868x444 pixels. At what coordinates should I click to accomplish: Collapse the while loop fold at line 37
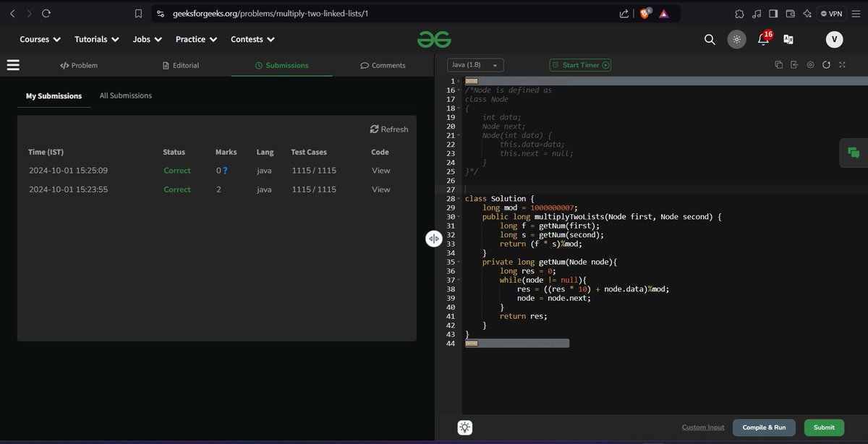[459, 280]
